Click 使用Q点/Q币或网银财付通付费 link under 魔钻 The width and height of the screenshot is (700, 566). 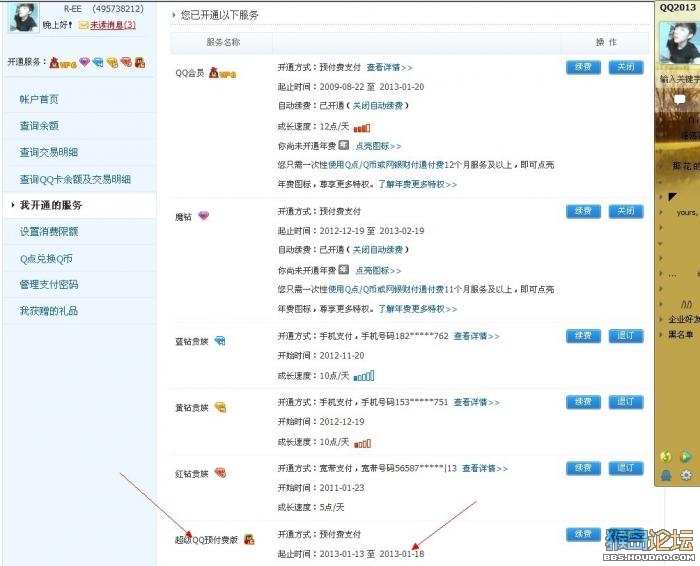tap(386, 290)
